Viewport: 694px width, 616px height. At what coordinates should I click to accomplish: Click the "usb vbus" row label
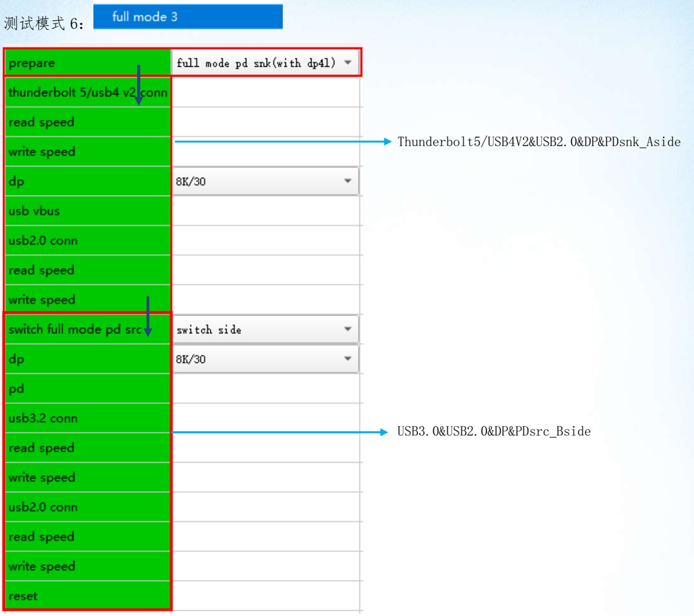34,211
